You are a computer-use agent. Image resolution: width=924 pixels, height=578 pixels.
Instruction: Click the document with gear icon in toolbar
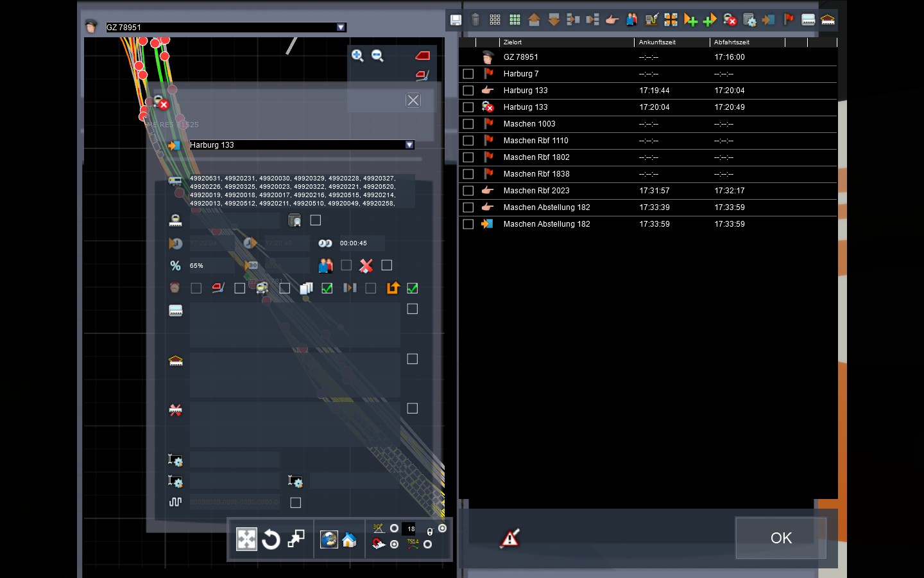click(749, 20)
